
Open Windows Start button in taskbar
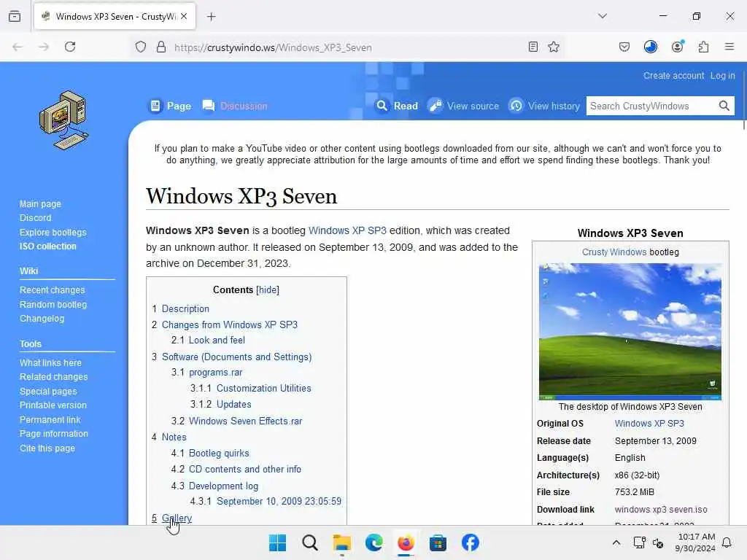click(278, 542)
